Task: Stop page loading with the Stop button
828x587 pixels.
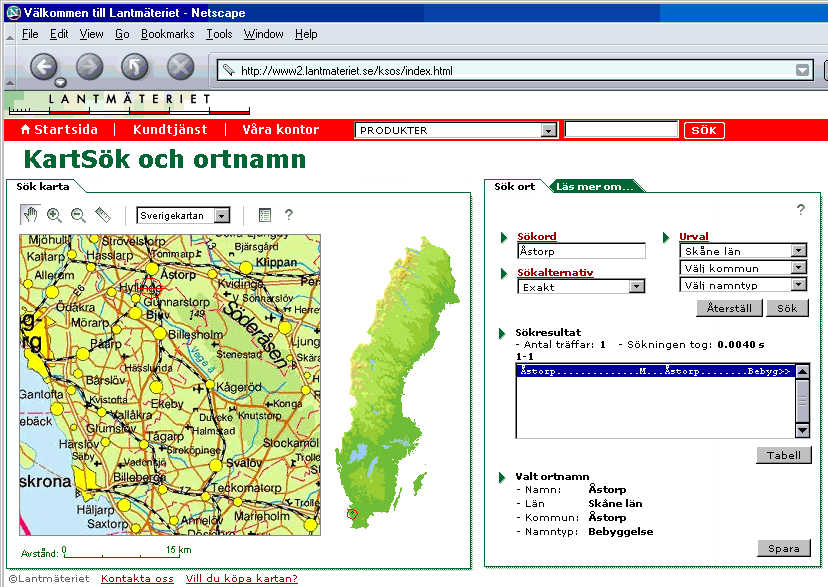Action: pyautogui.click(x=181, y=67)
